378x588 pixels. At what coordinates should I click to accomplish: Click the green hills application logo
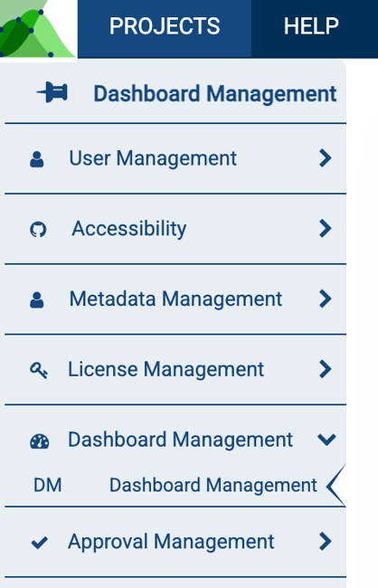[37, 29]
